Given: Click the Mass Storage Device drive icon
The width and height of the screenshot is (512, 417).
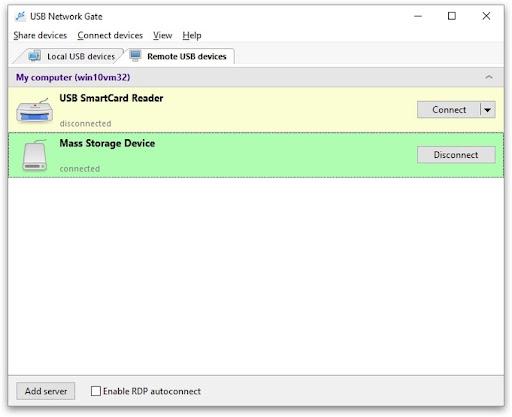Looking at the screenshot, I should [35, 155].
